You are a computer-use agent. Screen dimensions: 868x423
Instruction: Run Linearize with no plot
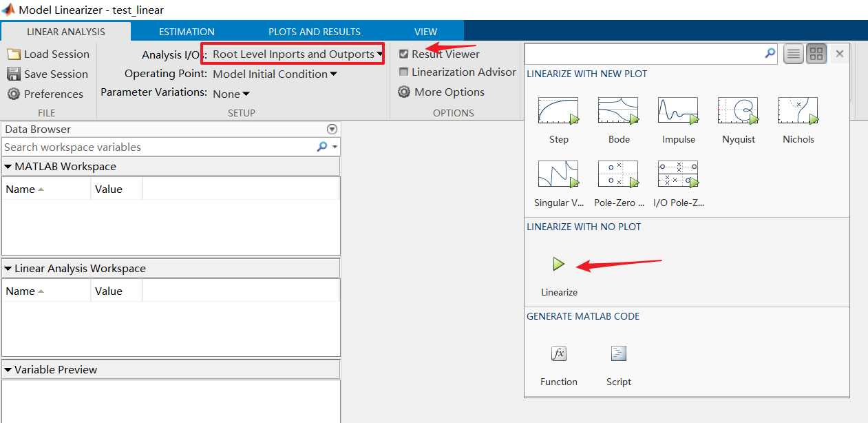(559, 265)
